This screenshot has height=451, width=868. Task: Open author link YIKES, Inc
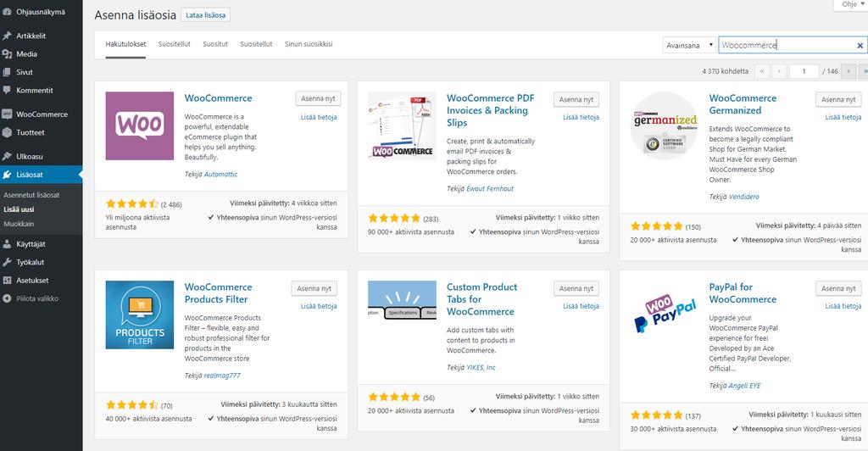pos(481,367)
